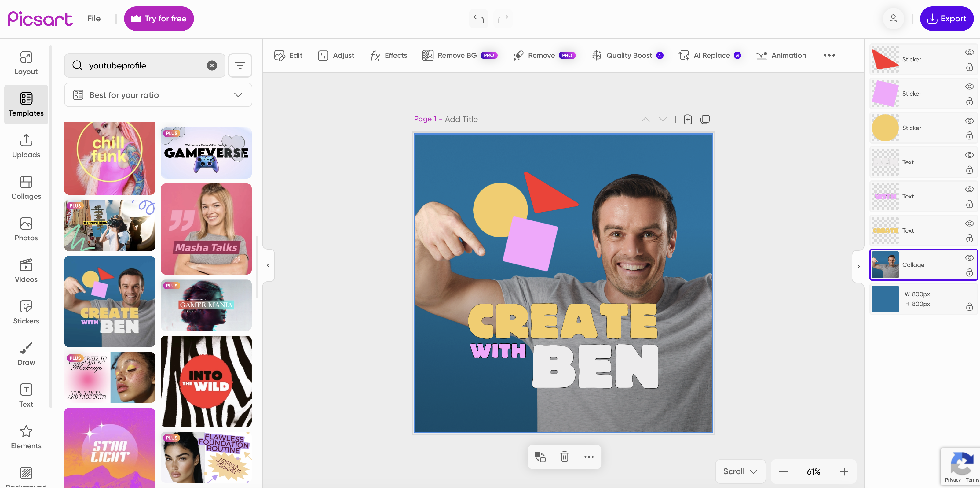Open the Effects panel with the fx icon
Viewport: 980px width, 488px height.
[x=388, y=55]
